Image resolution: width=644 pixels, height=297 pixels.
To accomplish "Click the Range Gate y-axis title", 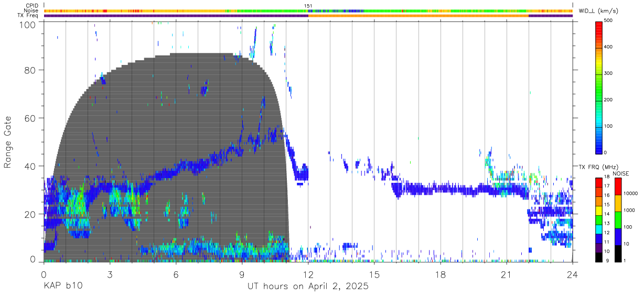I will (x=8, y=142).
